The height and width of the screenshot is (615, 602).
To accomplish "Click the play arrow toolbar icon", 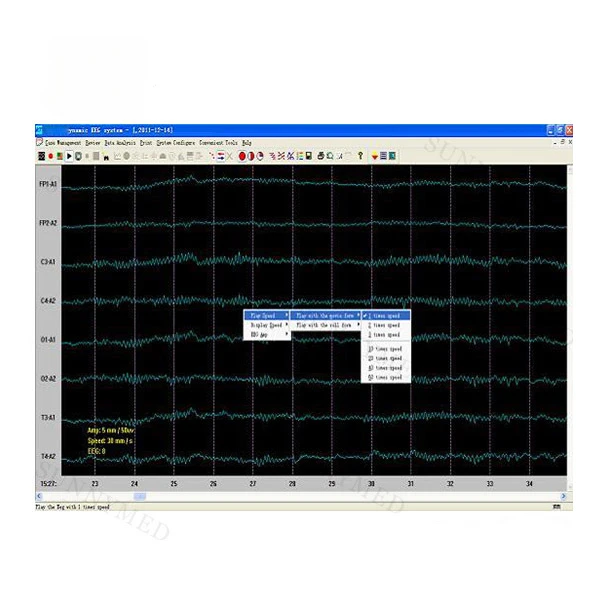I will [x=69, y=156].
